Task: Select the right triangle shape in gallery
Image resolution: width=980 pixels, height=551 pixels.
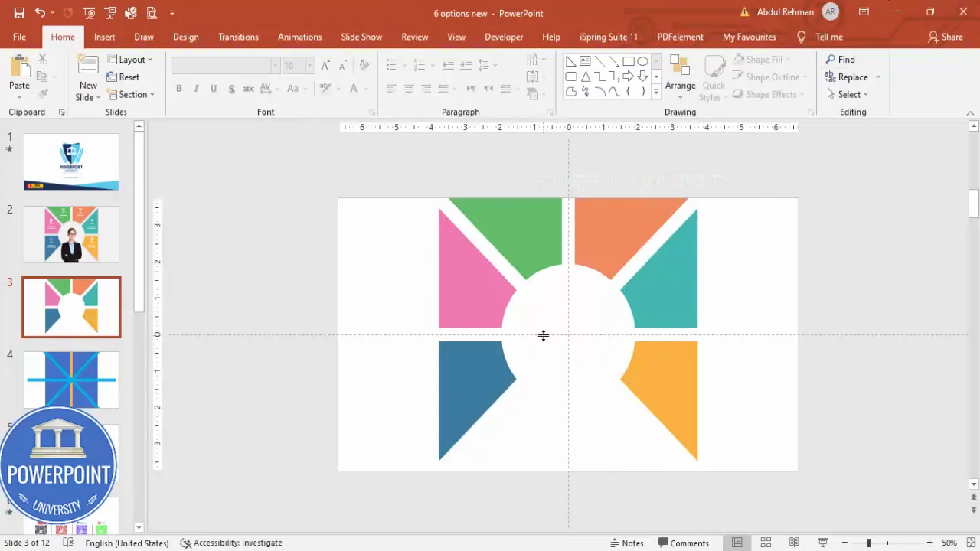Action: coord(571,61)
